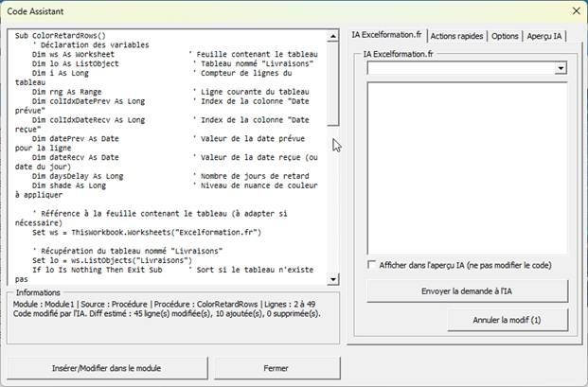Screen dimensions: 588x387
Task: Click the code editor scroll-up arrow
Action: (333, 36)
